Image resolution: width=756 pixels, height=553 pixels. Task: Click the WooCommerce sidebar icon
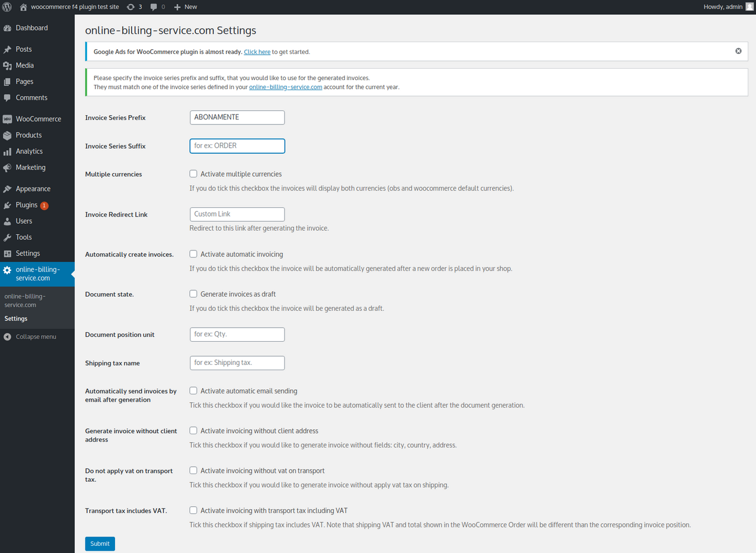pos(7,119)
